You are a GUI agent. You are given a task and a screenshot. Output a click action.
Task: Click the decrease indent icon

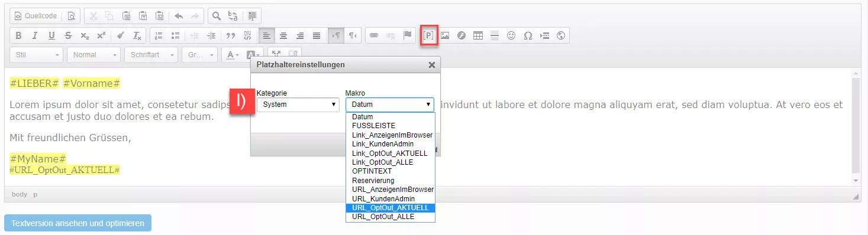click(195, 35)
